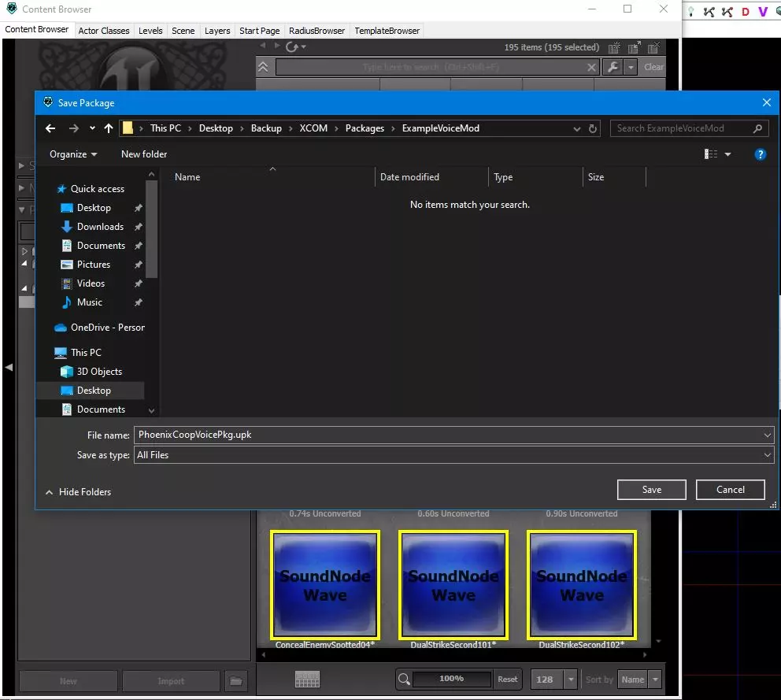
Task: Click the 100% thumbnail zoom slider
Action: [x=451, y=679]
